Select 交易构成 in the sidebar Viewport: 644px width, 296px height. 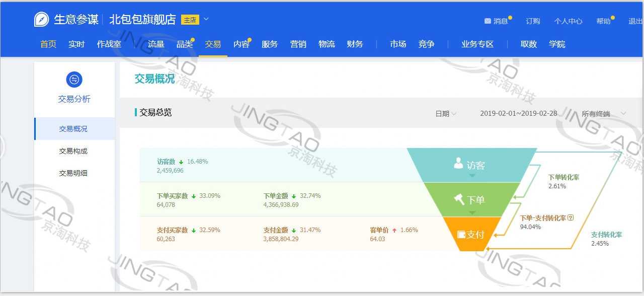(73, 151)
